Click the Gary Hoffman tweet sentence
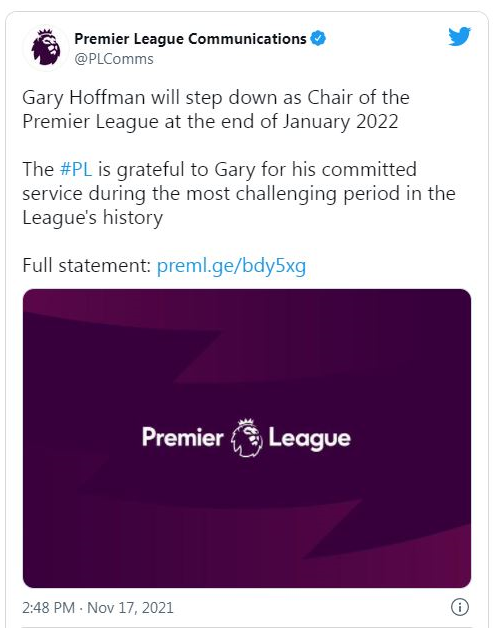This screenshot has width=497, height=628. [x=216, y=109]
